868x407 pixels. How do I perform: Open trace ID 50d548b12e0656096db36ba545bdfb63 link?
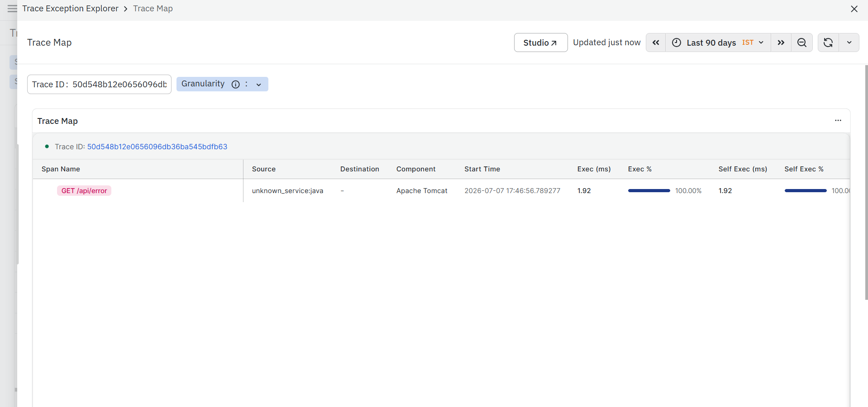[157, 147]
